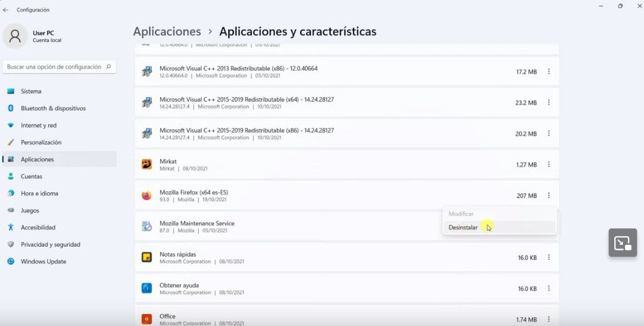Click the picture-in-picture overlay button
644x326 pixels.
click(623, 243)
